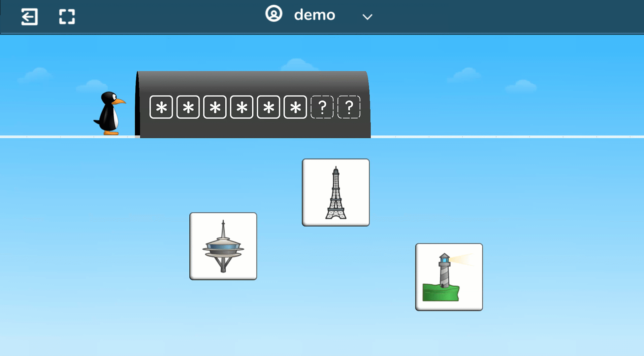
Task: Click the fifth asterisk slot
Action: [269, 107]
